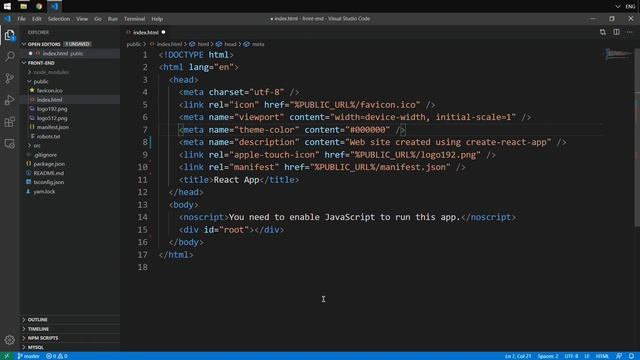Screen dimensions: 640x360
Task: Expand the src folder
Action: click(x=37, y=146)
